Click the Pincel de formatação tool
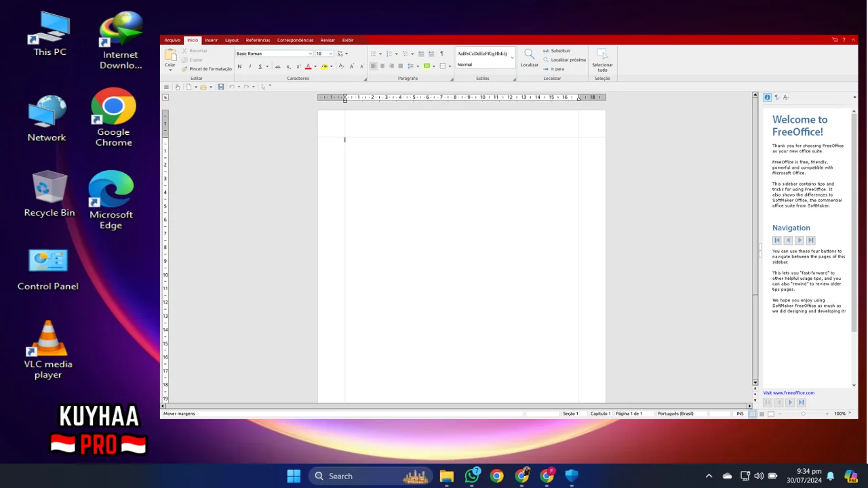 207,68
